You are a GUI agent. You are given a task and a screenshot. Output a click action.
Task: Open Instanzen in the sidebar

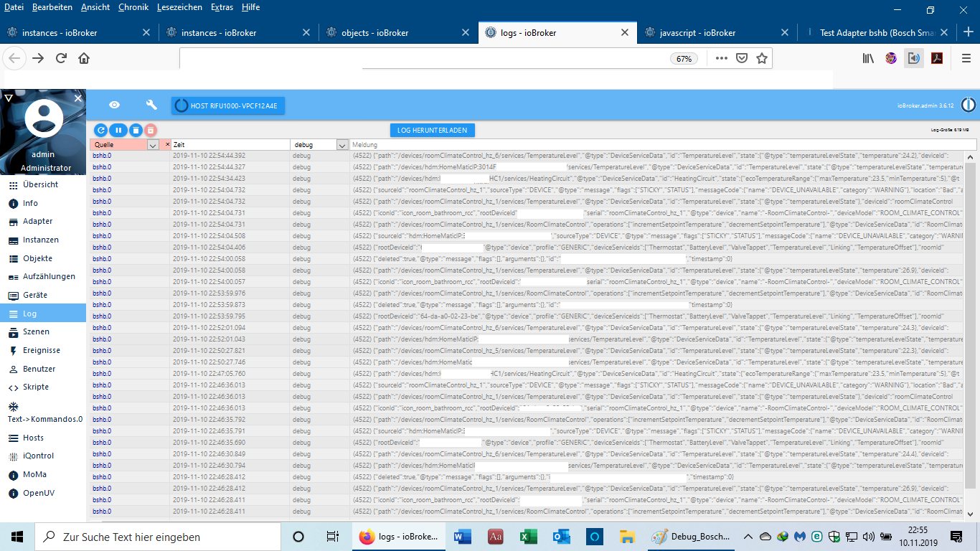(x=43, y=240)
